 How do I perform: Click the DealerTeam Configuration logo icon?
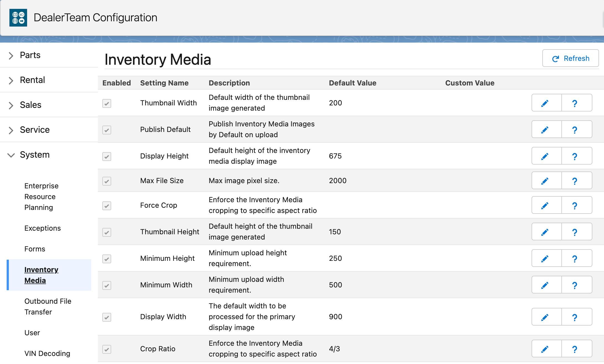pos(18,18)
